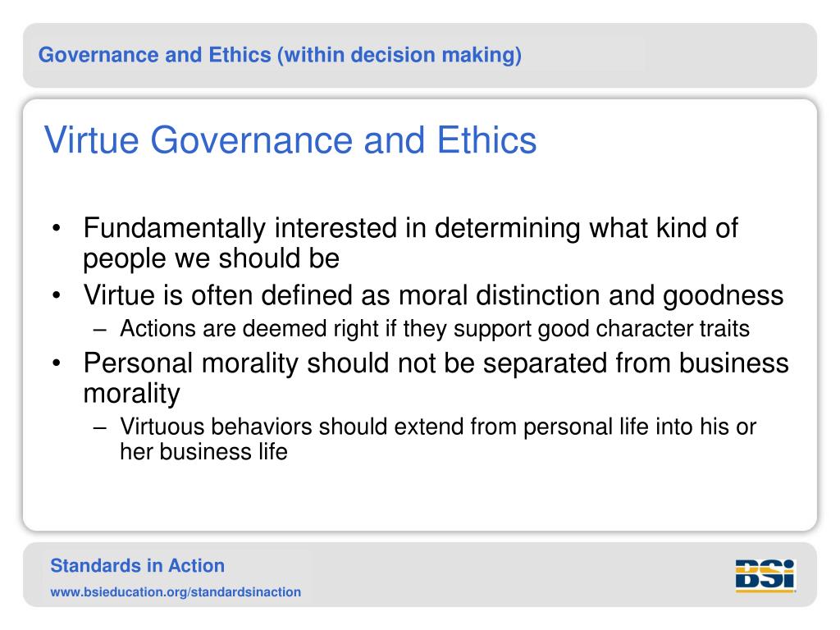Click the dash before Virtuous behaviors
This screenshot has height=630, width=840.
coord(99,427)
